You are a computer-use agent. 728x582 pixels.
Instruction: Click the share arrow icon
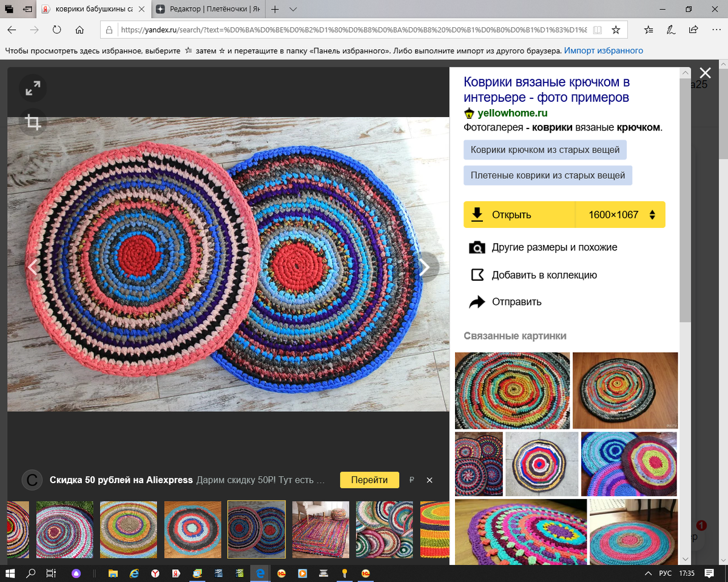477,302
